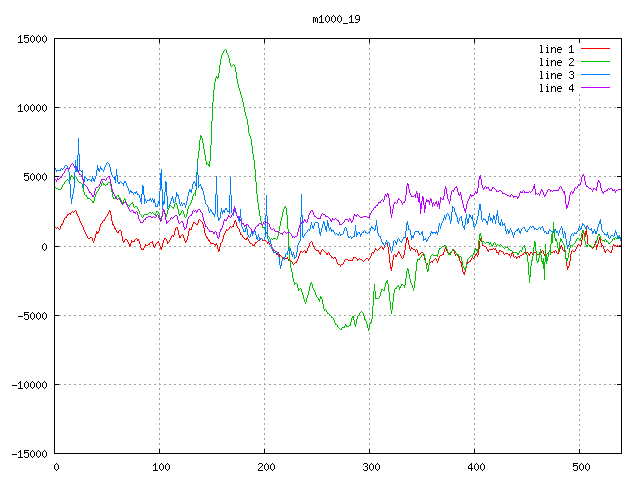Pick the purple line 4 legend sample
This screenshot has height=480, width=640.
[596, 88]
